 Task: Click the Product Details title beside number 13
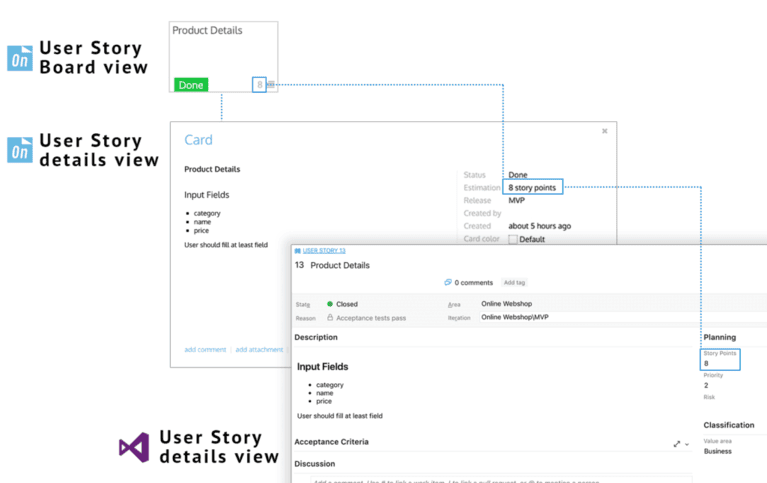pos(340,265)
